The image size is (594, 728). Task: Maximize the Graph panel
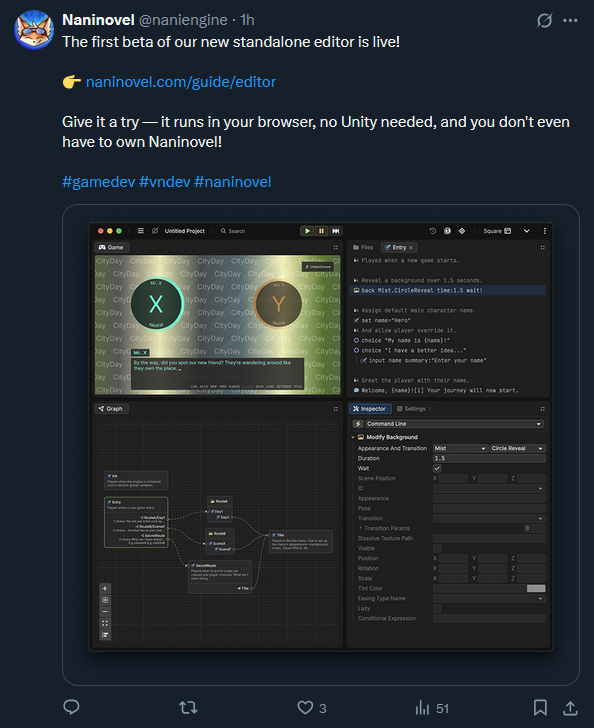pos(336,409)
